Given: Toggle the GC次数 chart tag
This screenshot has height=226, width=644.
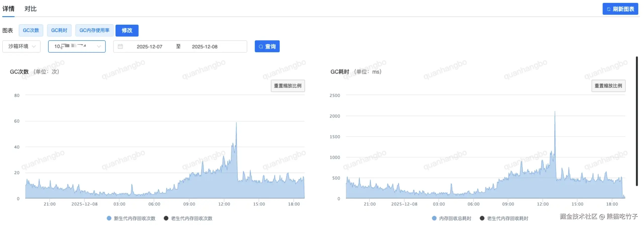Looking at the screenshot, I should (31, 30).
